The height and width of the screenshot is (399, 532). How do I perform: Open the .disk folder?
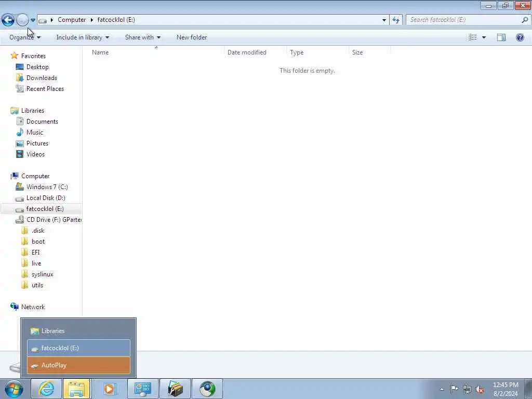(x=37, y=231)
